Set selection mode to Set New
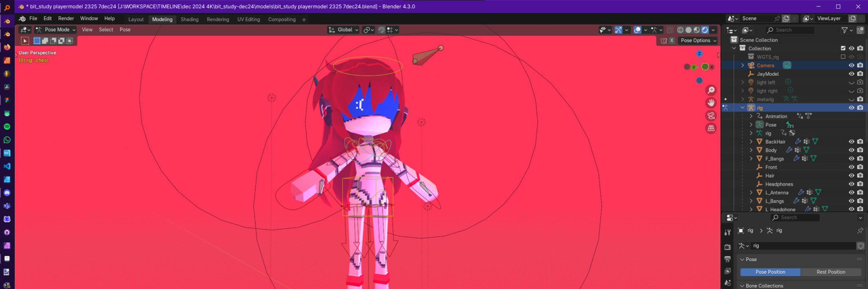This screenshot has width=868, height=289. (37, 41)
